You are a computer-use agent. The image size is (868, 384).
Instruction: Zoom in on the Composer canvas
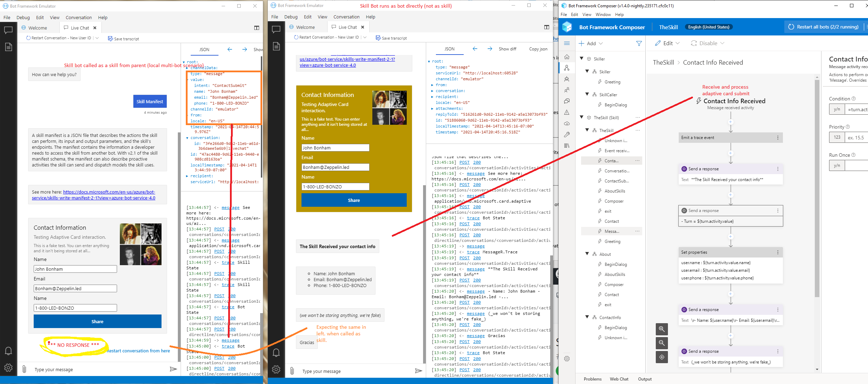click(x=662, y=329)
